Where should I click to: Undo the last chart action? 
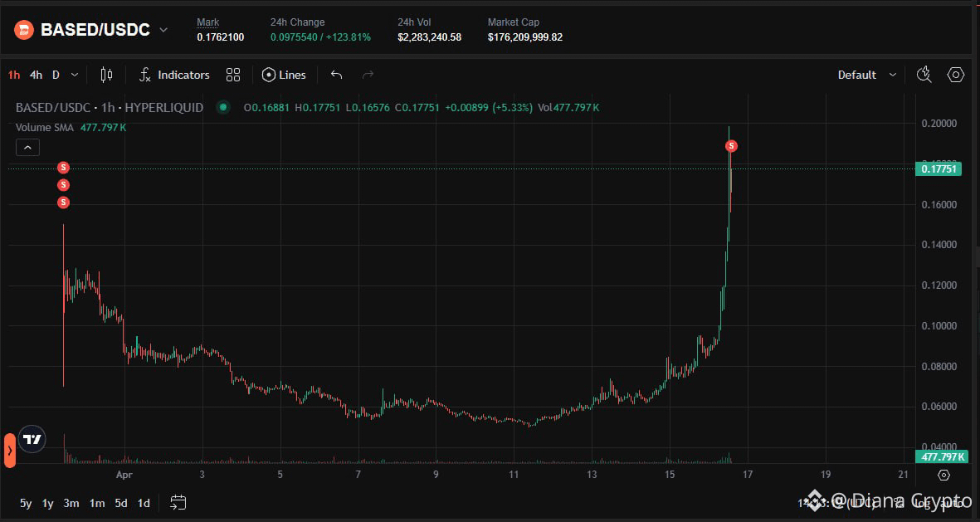click(x=336, y=75)
